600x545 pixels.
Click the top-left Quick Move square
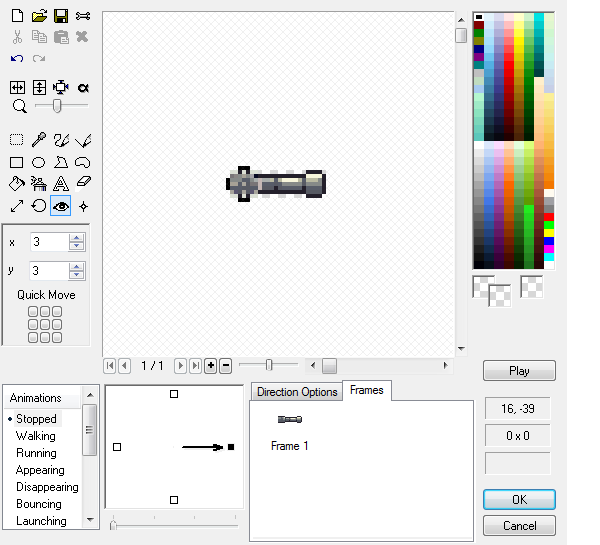click(x=33, y=312)
